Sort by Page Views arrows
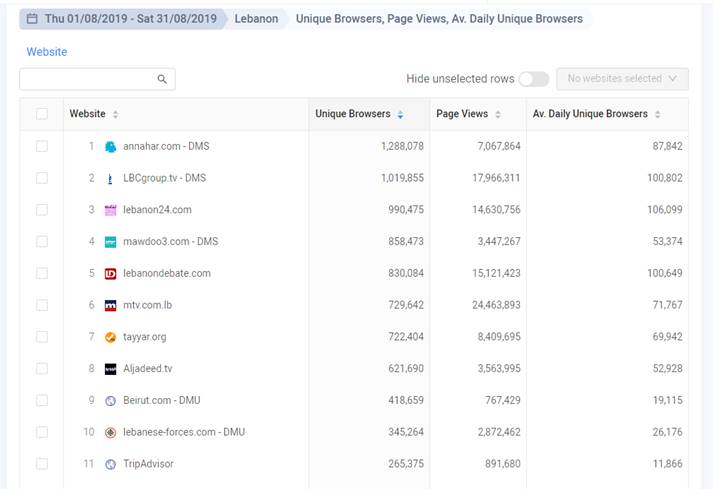 pos(498,114)
